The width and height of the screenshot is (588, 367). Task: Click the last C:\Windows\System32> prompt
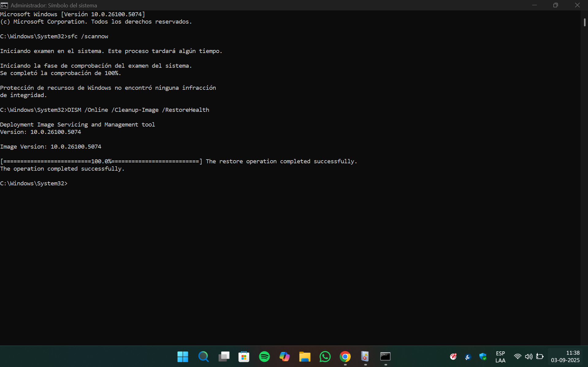34,183
